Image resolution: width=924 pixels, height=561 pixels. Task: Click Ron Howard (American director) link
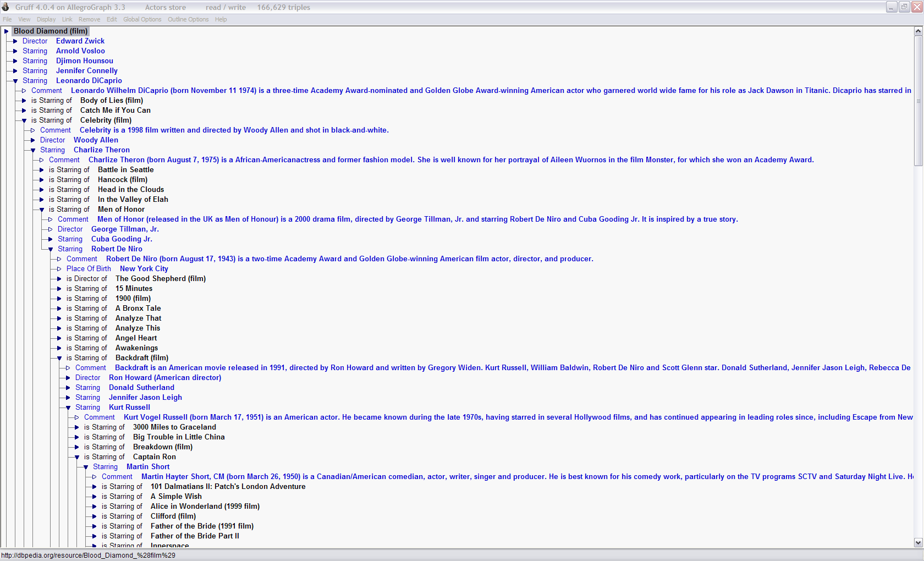164,378
